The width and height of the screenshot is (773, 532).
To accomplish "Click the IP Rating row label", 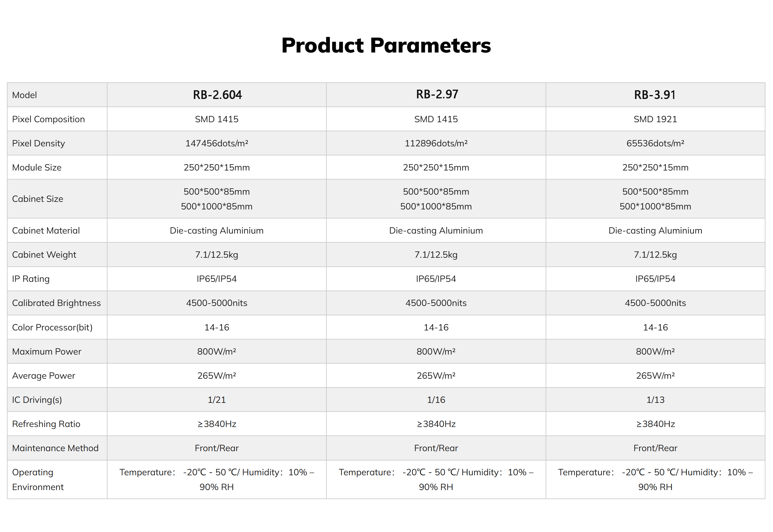I will [31, 279].
